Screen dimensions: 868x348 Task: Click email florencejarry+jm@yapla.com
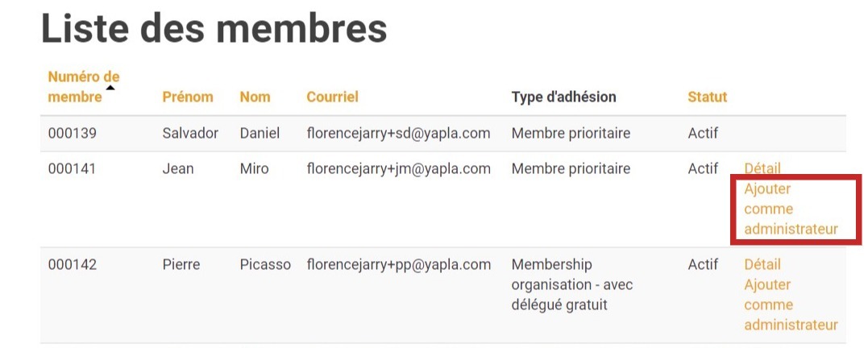tap(398, 169)
